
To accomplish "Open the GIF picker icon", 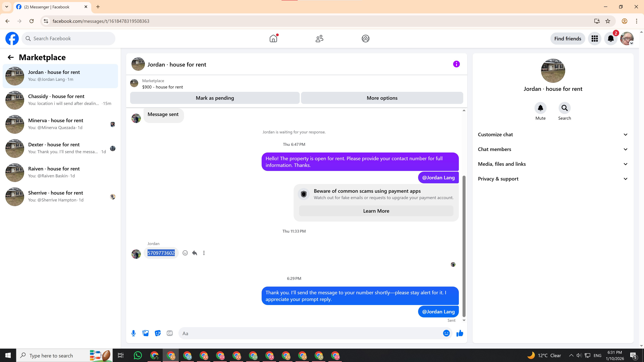I will 170,333.
